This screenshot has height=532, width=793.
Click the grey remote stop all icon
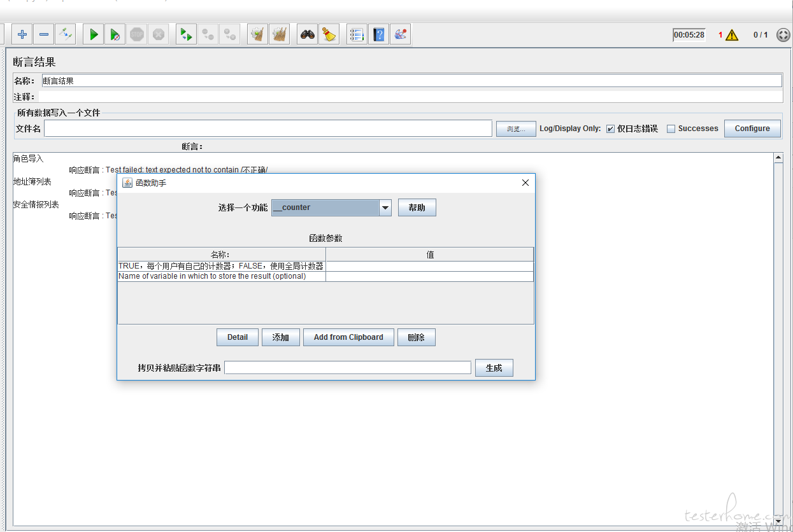tap(208, 34)
